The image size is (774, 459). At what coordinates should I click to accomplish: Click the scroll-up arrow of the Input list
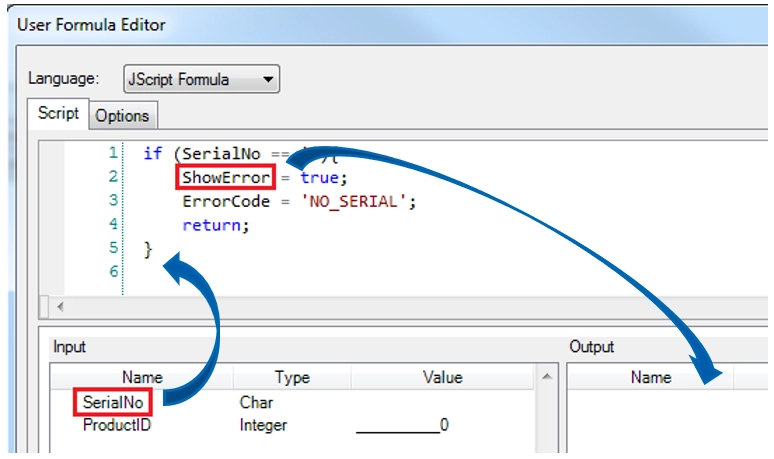pos(546,377)
